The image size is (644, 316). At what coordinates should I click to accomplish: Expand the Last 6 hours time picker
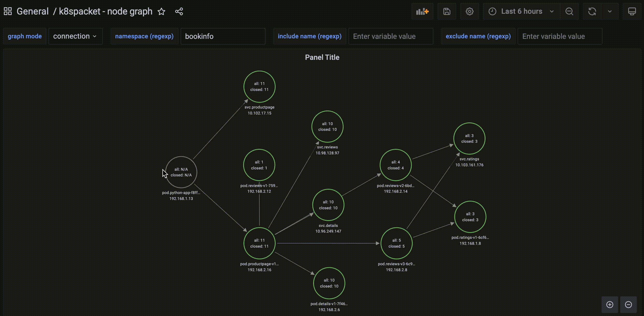coord(521,11)
